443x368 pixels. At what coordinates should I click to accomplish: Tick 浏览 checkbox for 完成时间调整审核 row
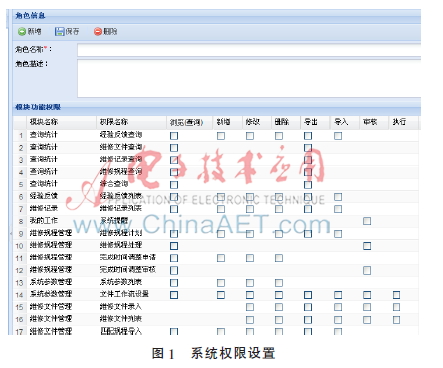[x=174, y=270]
